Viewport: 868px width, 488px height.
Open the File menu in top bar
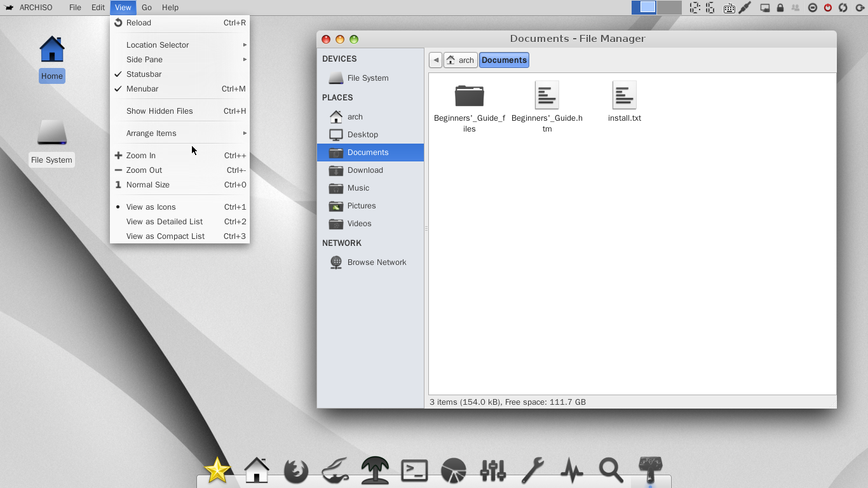point(75,8)
